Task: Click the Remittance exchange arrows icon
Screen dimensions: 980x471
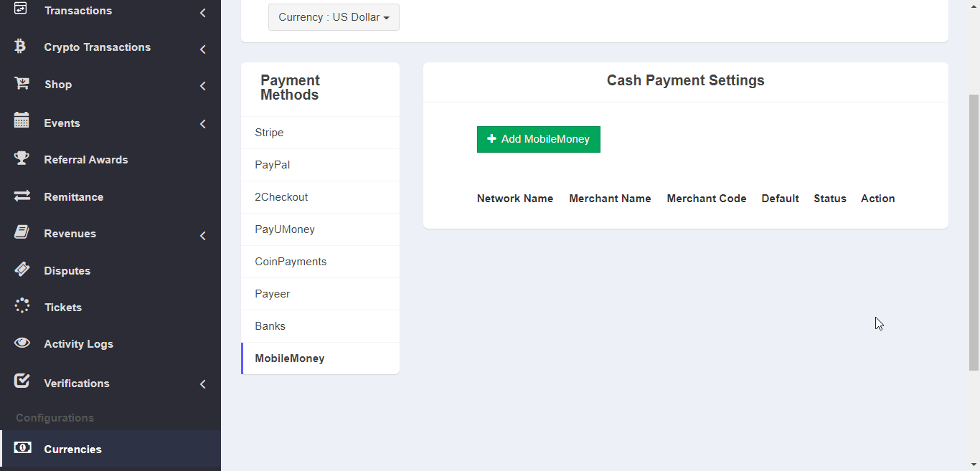Action: (x=22, y=196)
